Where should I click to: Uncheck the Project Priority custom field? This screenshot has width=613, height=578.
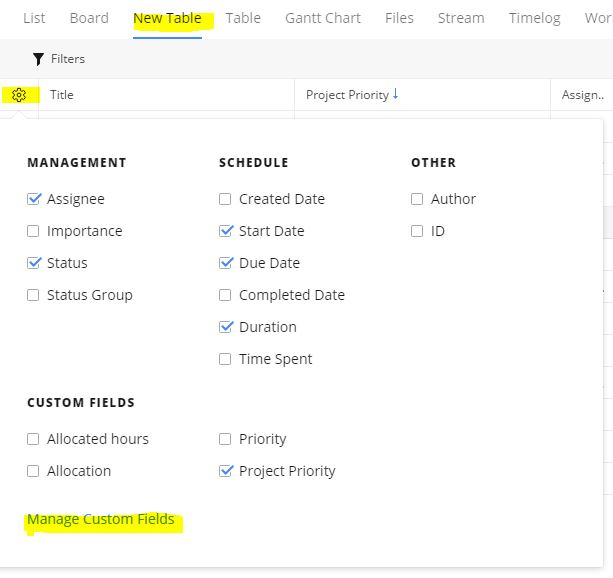[226, 471]
